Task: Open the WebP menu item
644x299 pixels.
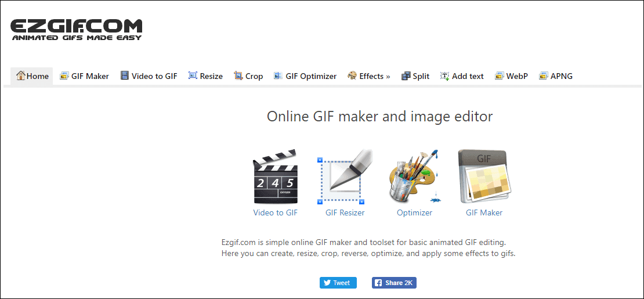Action: pos(511,76)
